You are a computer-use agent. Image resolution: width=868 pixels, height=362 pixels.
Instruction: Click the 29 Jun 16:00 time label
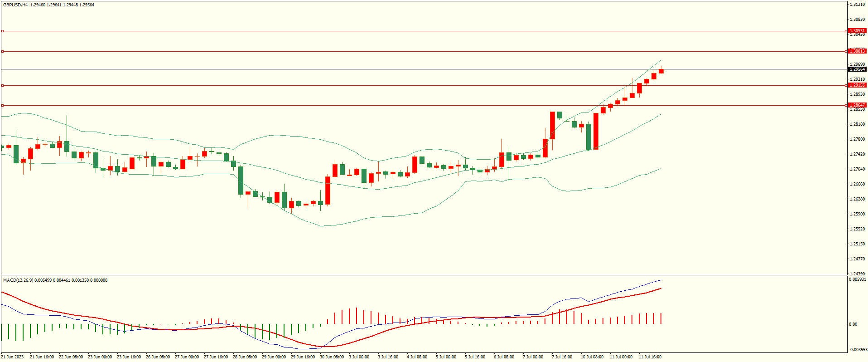tap(303, 357)
